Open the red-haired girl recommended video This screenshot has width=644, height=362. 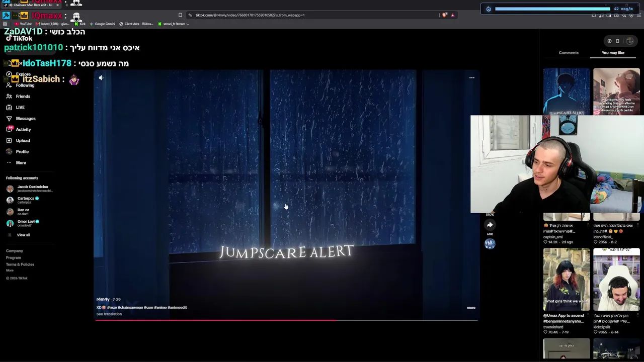point(567,280)
